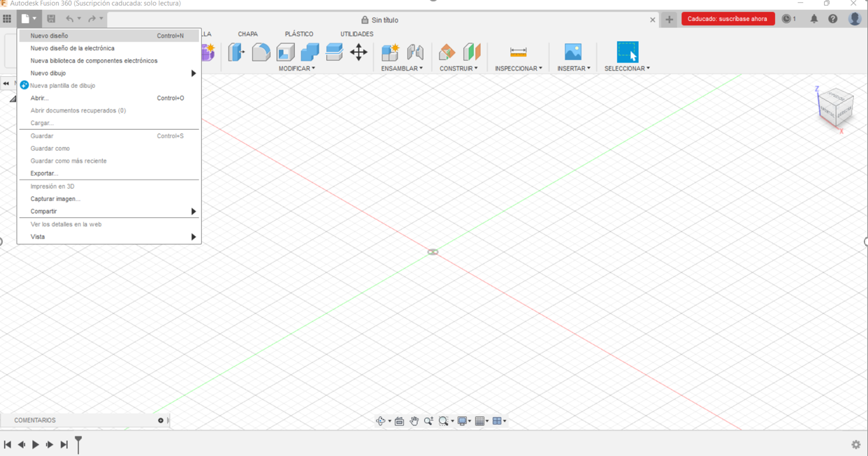The image size is (868, 456).
Task: Click the Select tool icon
Action: tap(628, 52)
